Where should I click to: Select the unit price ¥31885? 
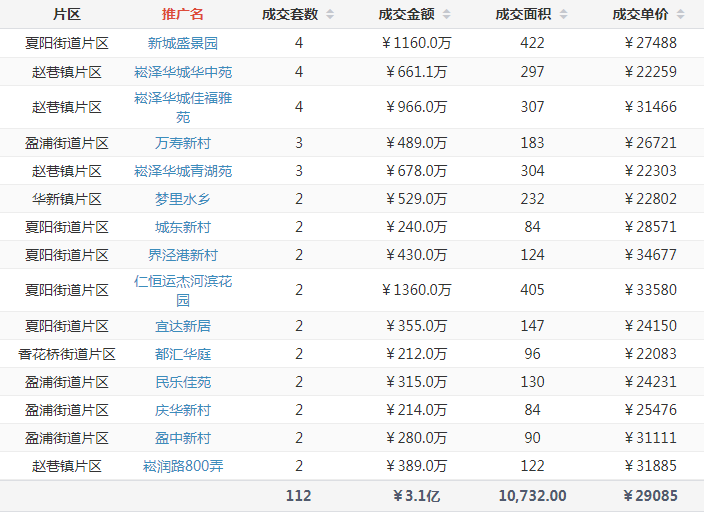(x=650, y=466)
